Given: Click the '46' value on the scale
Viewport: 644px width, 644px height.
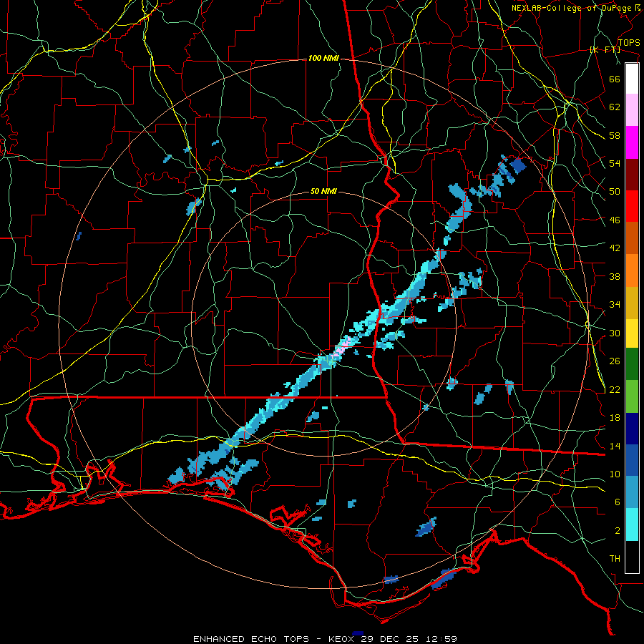Looking at the screenshot, I should coord(615,220).
